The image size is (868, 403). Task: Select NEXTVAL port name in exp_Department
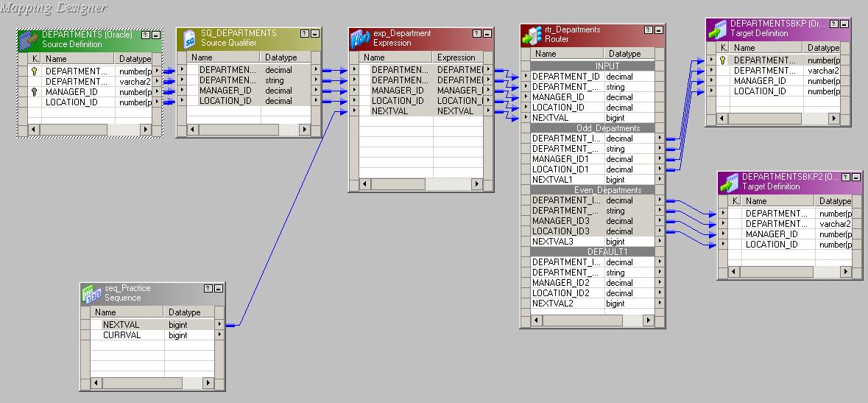pyautogui.click(x=389, y=111)
